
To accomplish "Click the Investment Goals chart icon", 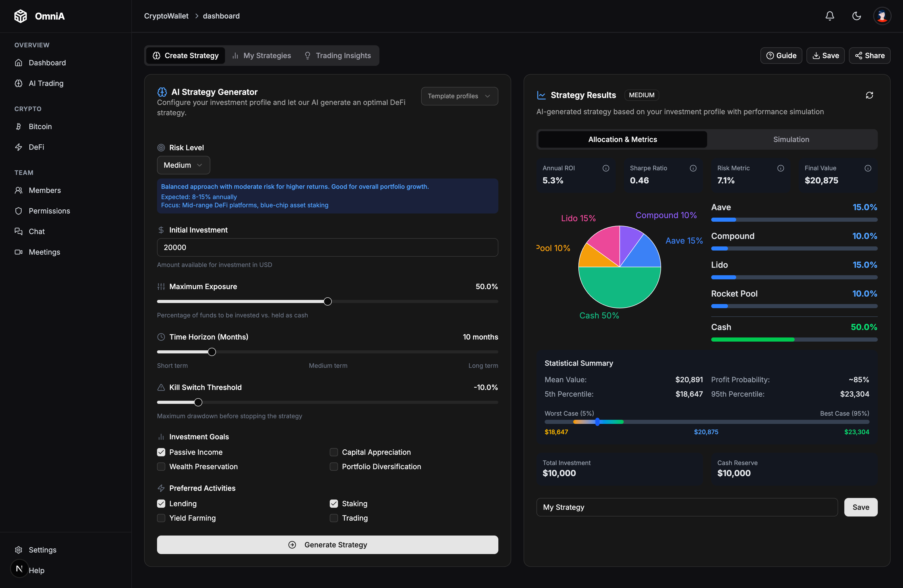I will coord(161,437).
